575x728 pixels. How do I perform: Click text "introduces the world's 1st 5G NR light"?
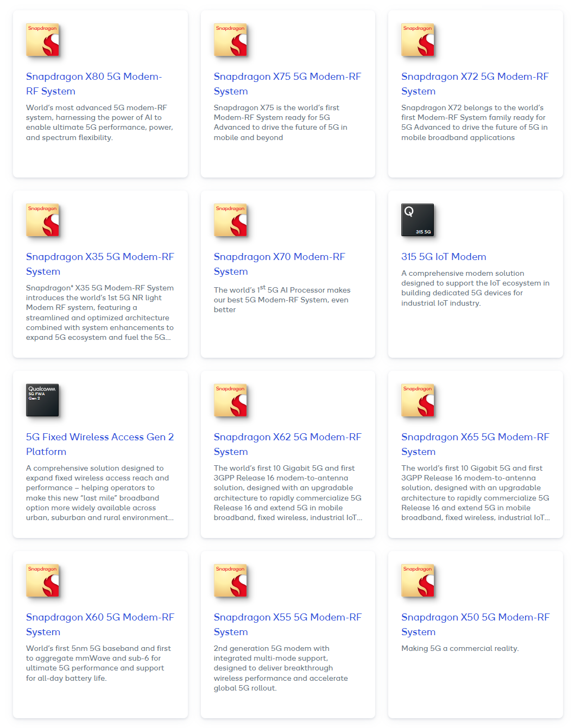(x=94, y=297)
